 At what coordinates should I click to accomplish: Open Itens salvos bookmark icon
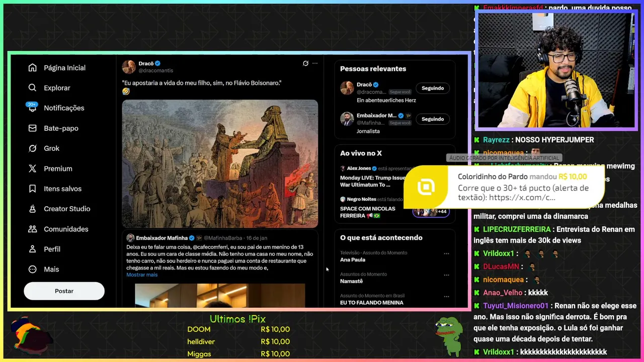pos(33,189)
